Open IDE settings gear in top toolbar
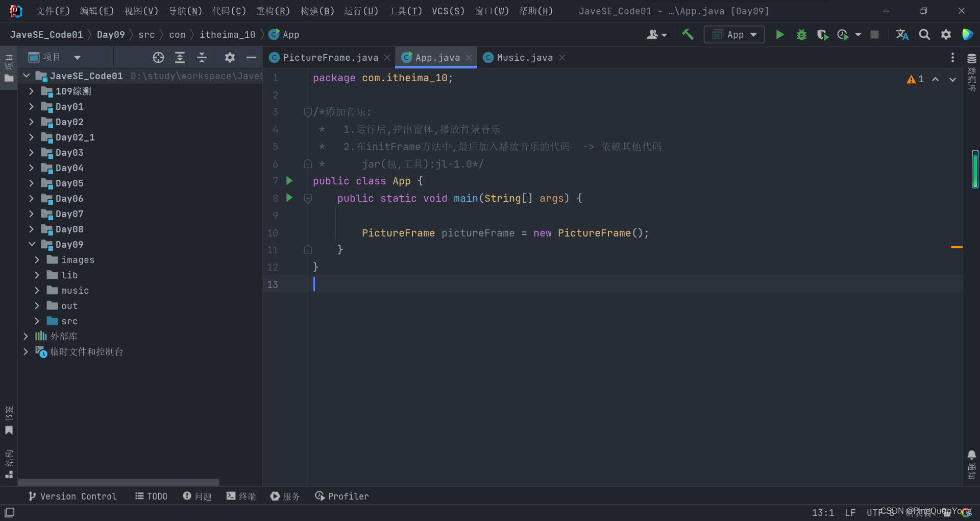This screenshot has height=521, width=980. [946, 34]
